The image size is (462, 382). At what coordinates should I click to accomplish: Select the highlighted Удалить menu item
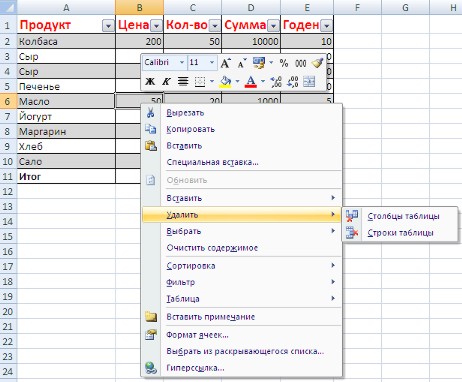coord(242,215)
